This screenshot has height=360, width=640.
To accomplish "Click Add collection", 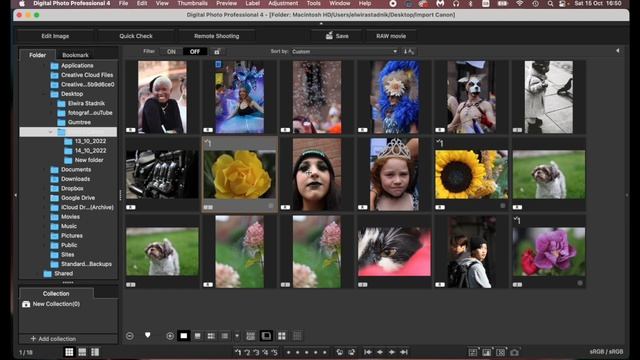I will pos(53,339).
